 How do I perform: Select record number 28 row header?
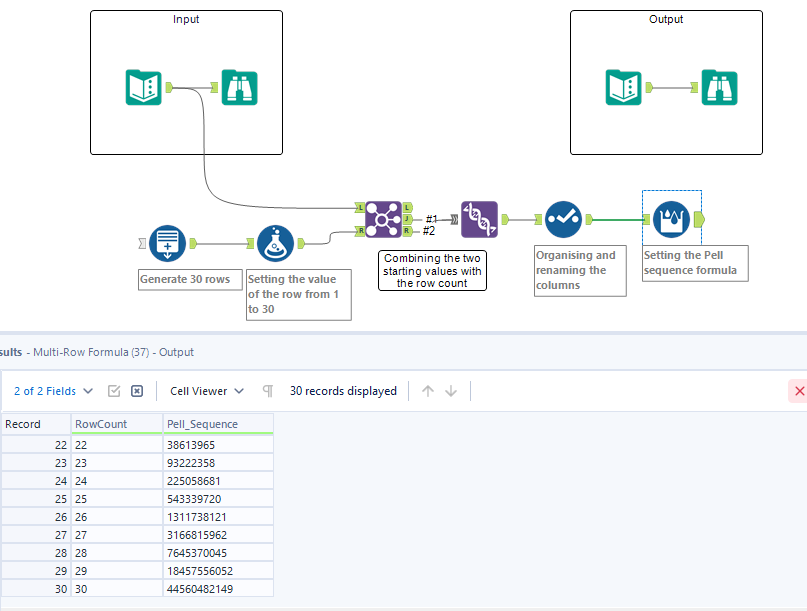click(x=36, y=553)
